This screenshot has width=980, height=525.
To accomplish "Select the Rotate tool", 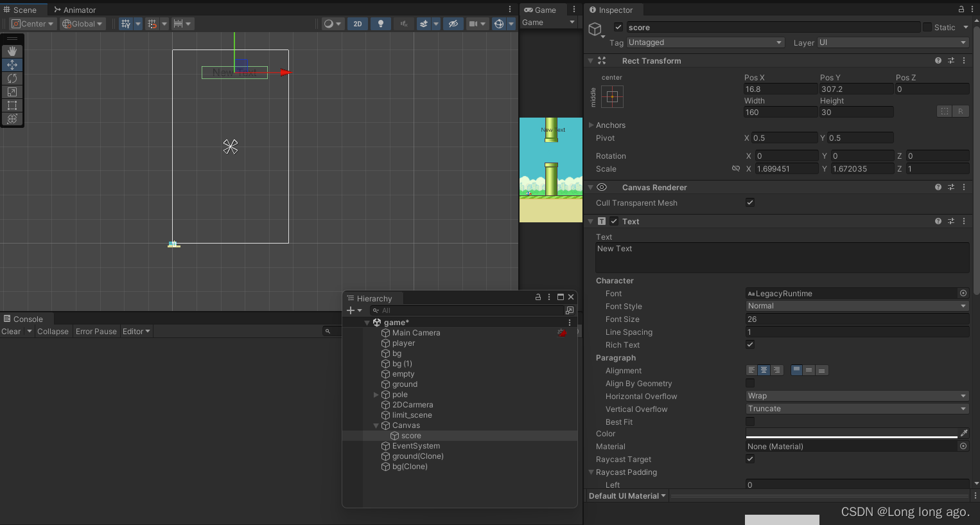I will pos(12,78).
